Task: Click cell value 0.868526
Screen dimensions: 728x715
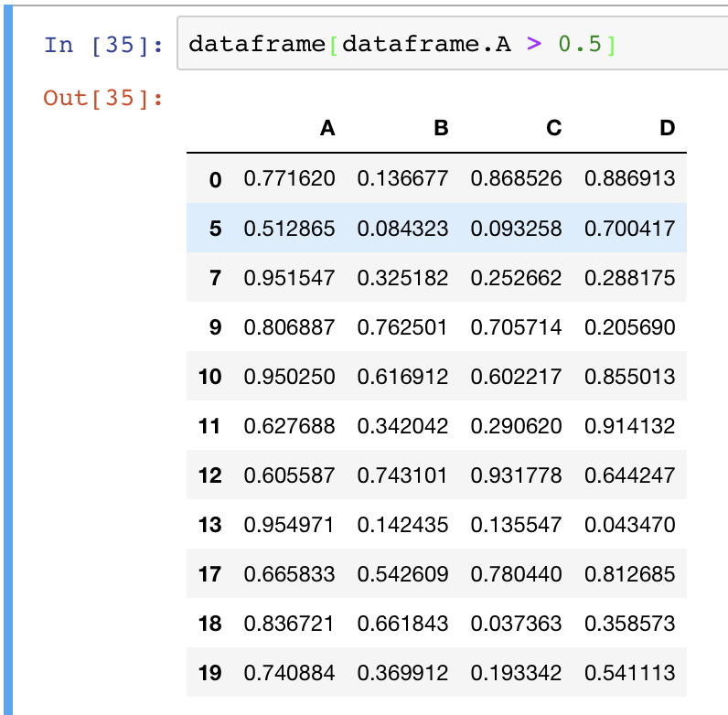Action: point(516,179)
